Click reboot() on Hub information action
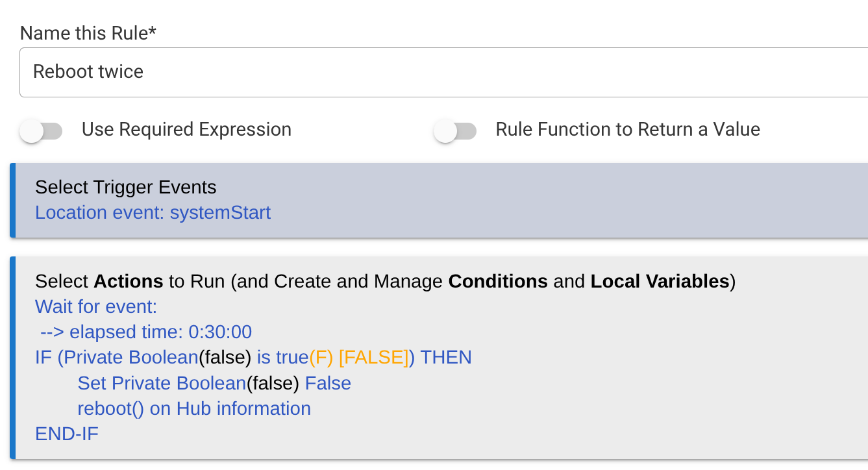Image resolution: width=868 pixels, height=470 pixels. point(193,409)
